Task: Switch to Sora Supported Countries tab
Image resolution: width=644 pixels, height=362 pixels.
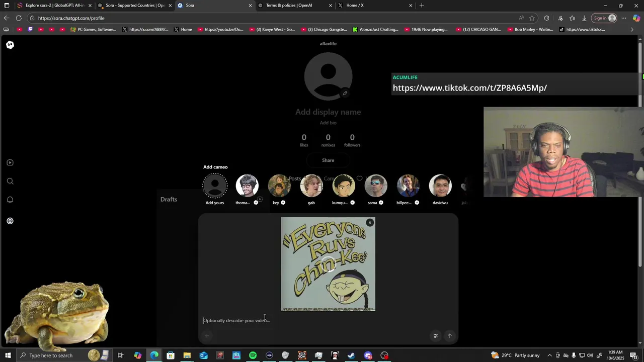Action: pos(135,6)
